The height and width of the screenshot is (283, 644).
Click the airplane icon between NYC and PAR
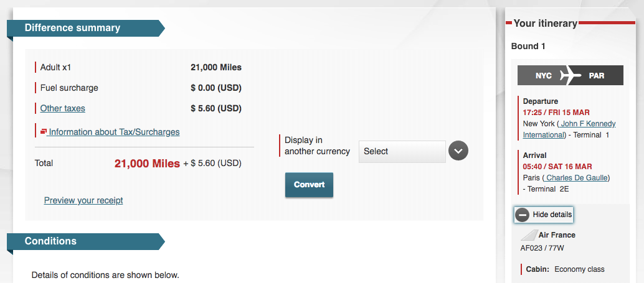[x=570, y=76]
